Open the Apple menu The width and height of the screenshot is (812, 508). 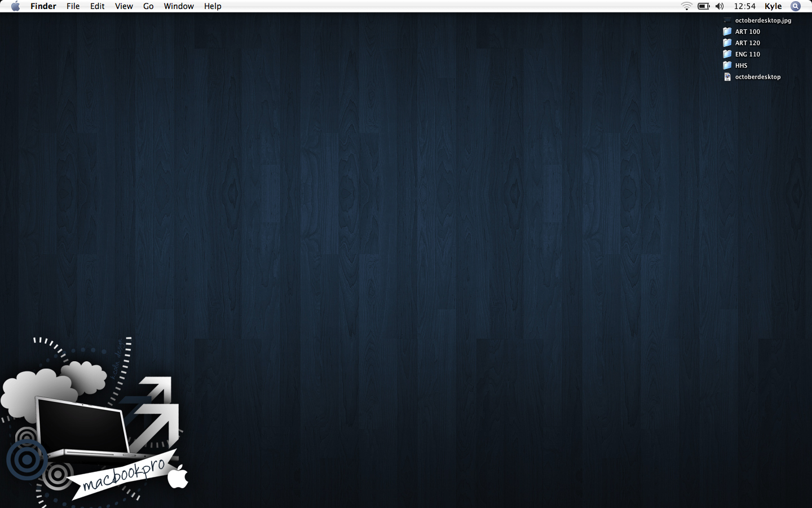pos(15,6)
